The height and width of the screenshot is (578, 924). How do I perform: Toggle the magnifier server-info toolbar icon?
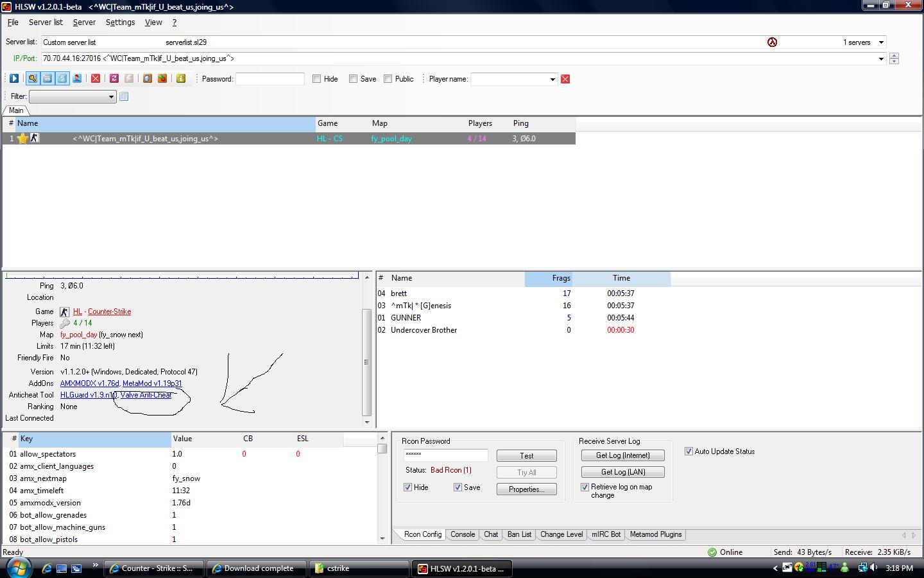point(32,78)
